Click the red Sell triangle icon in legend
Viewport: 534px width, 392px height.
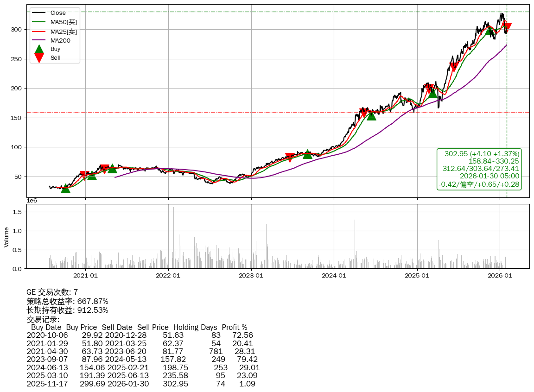pyautogui.click(x=39, y=58)
